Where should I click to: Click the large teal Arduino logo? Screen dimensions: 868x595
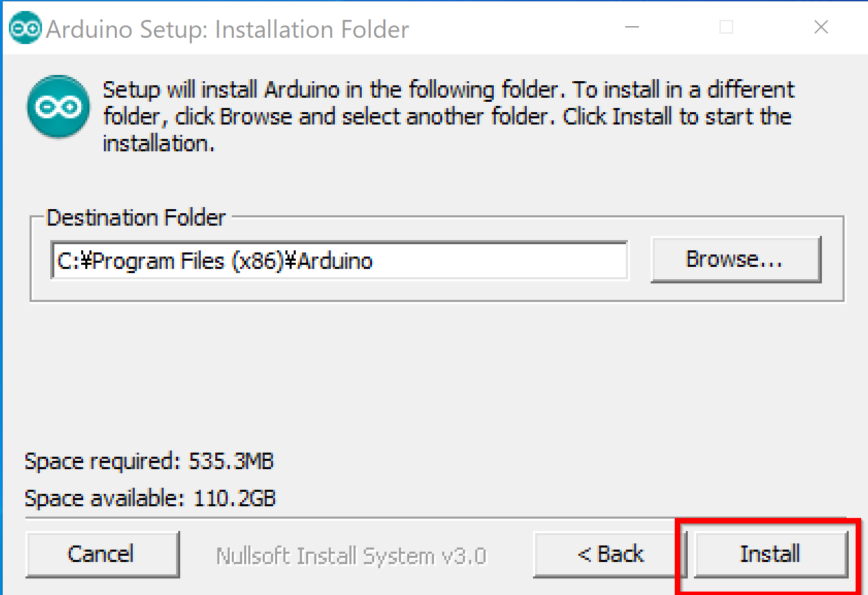pyautogui.click(x=58, y=107)
